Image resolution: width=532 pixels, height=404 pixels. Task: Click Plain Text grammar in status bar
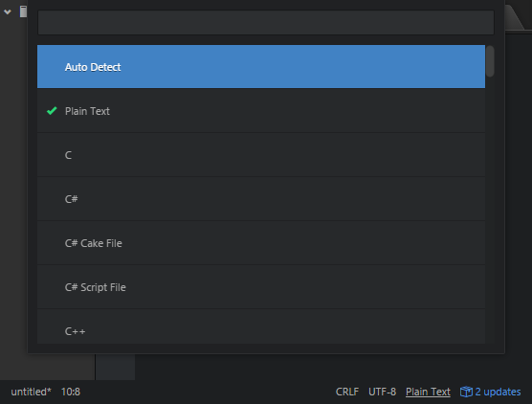click(428, 392)
